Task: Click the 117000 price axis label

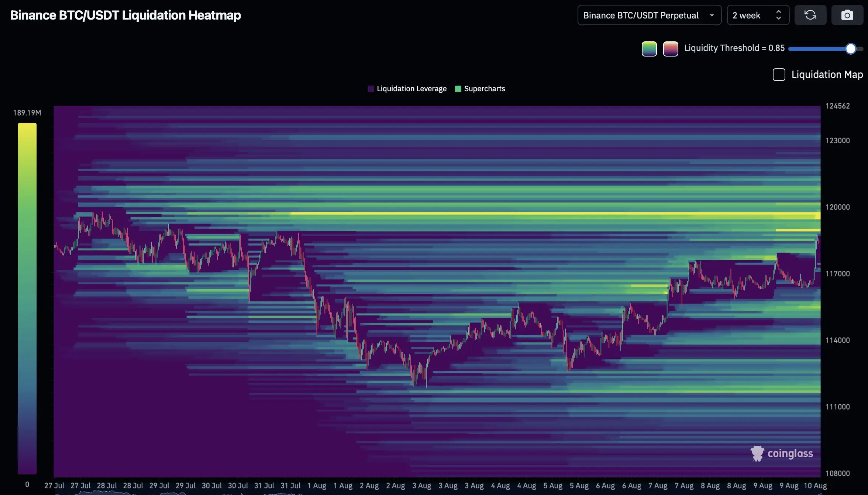Action: click(837, 274)
